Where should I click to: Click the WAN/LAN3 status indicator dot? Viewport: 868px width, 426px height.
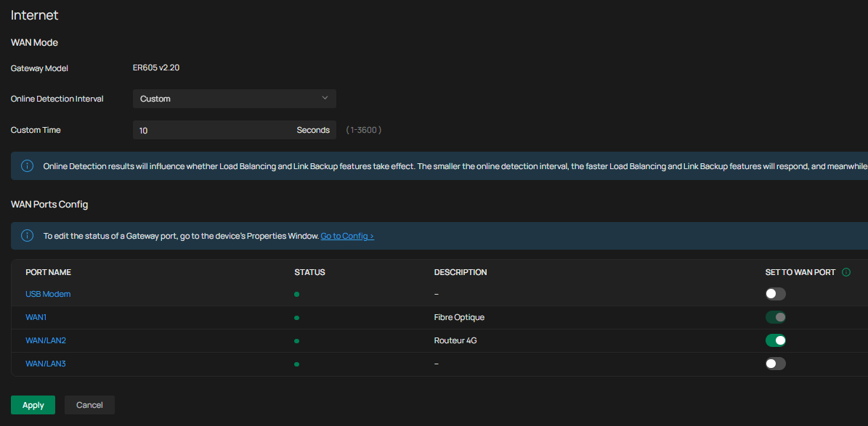(297, 364)
